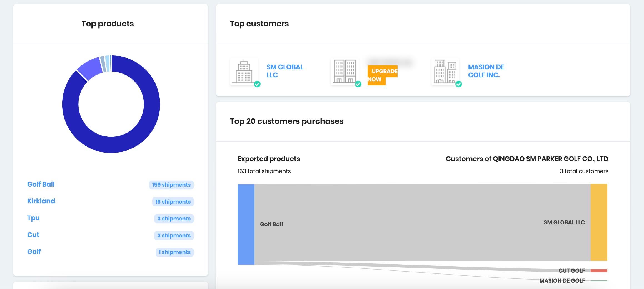The height and width of the screenshot is (289, 644).
Task: Click the blurred customer's building icon
Action: point(345,71)
